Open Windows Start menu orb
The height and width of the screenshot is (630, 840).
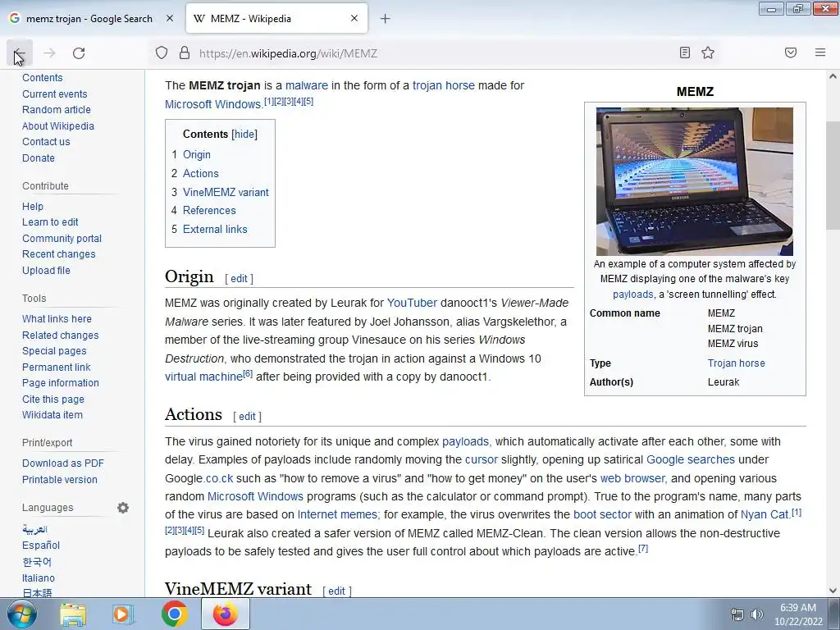click(x=22, y=614)
